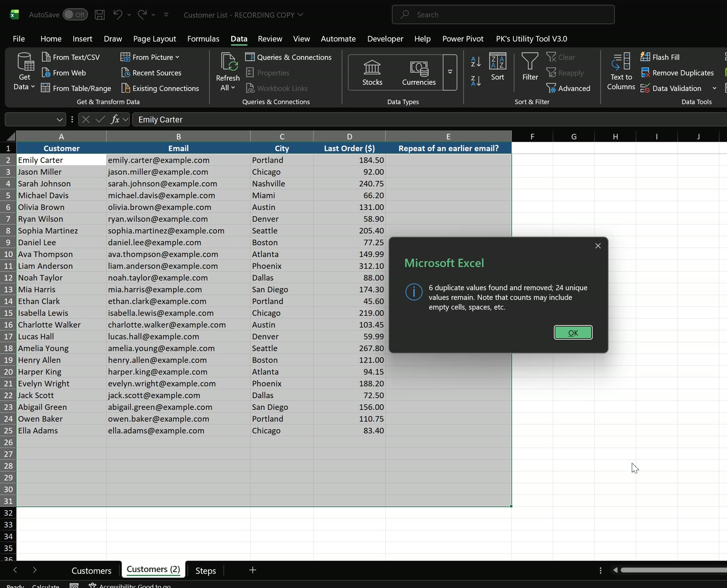Open Recent Sources
The height and width of the screenshot is (588, 727).
click(x=151, y=73)
